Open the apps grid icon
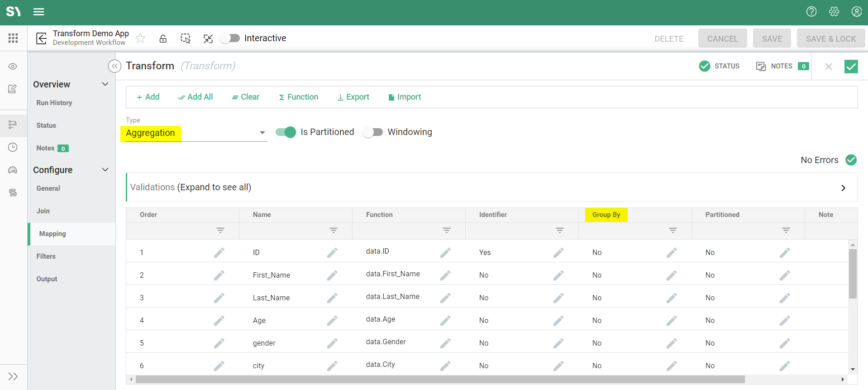Image resolution: width=868 pixels, height=390 pixels. coord(13,39)
